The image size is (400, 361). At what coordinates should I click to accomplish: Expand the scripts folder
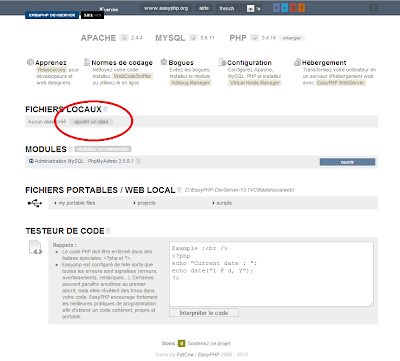222,203
